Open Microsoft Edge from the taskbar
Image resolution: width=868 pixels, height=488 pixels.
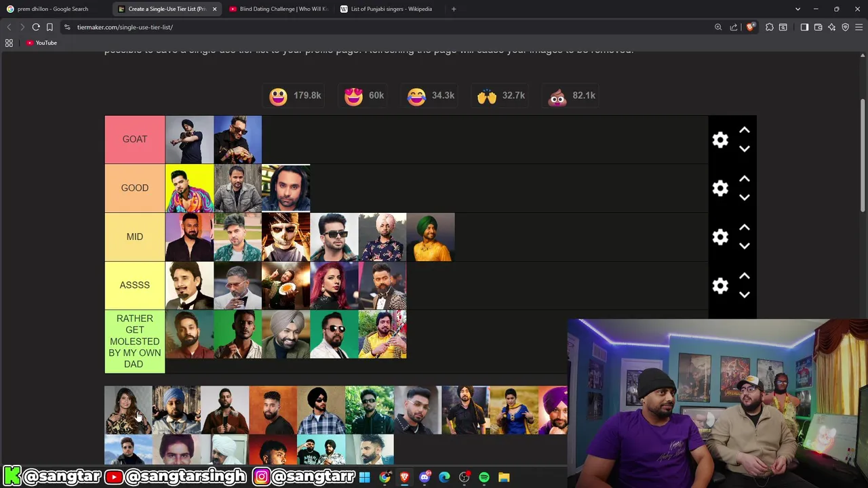click(x=444, y=477)
